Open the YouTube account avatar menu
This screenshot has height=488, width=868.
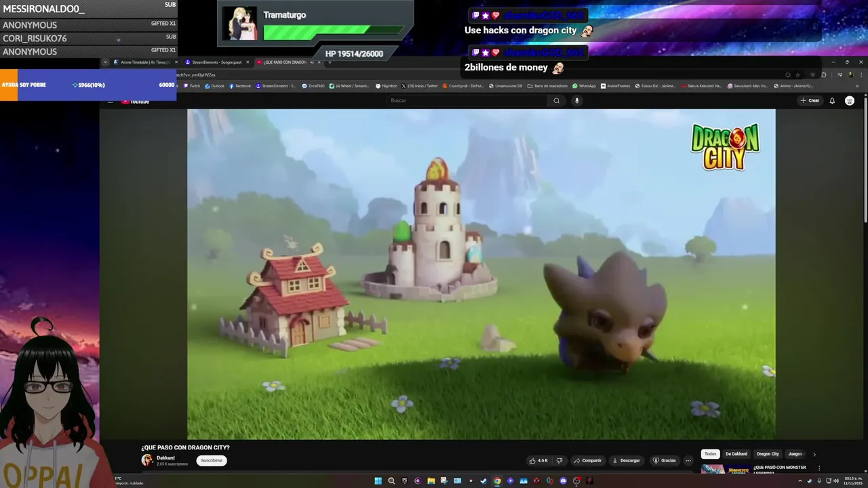point(850,100)
